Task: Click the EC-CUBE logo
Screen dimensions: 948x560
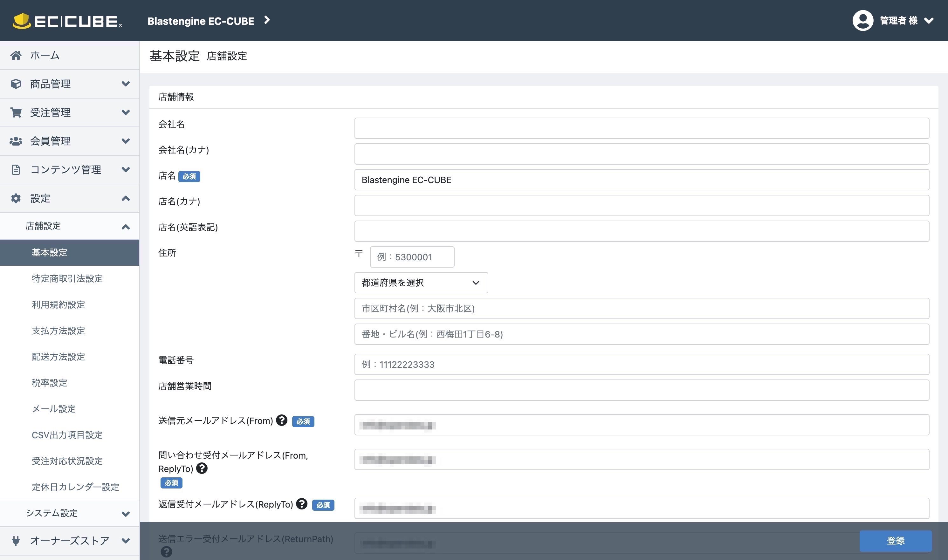Action: click(67, 21)
